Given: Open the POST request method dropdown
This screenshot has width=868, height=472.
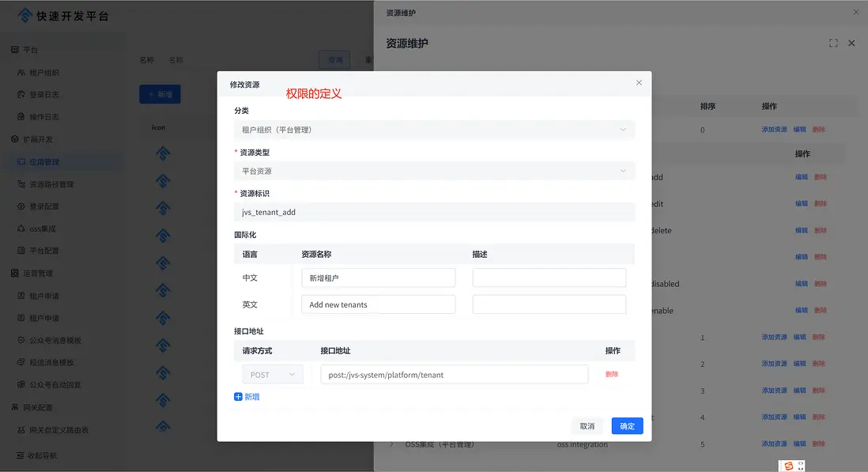Looking at the screenshot, I should pos(272,373).
